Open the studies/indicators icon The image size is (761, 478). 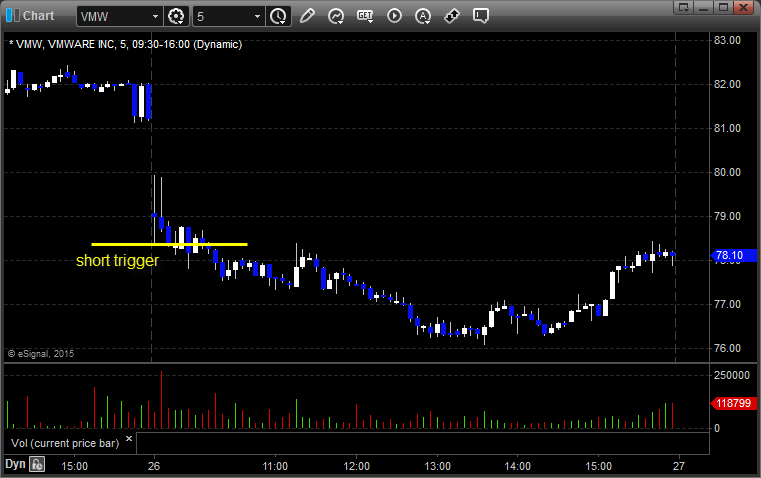336,16
